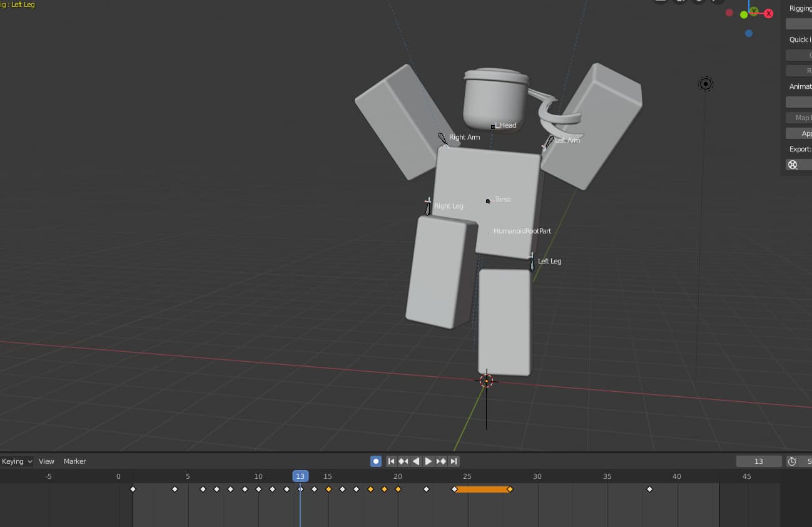Open the timeline View menu
Image resolution: width=812 pixels, height=527 pixels.
[x=46, y=461]
